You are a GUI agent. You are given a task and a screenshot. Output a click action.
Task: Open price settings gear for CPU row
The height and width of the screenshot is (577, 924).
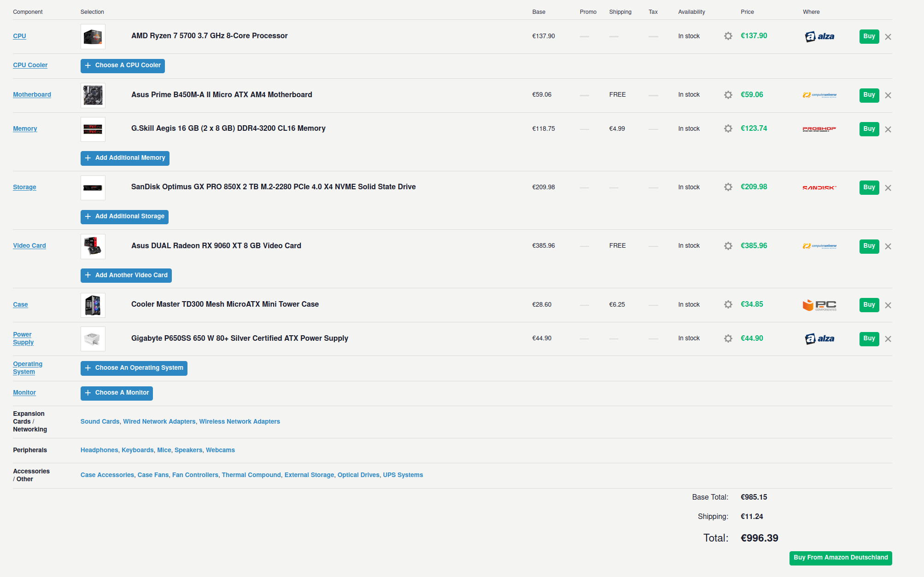click(728, 36)
